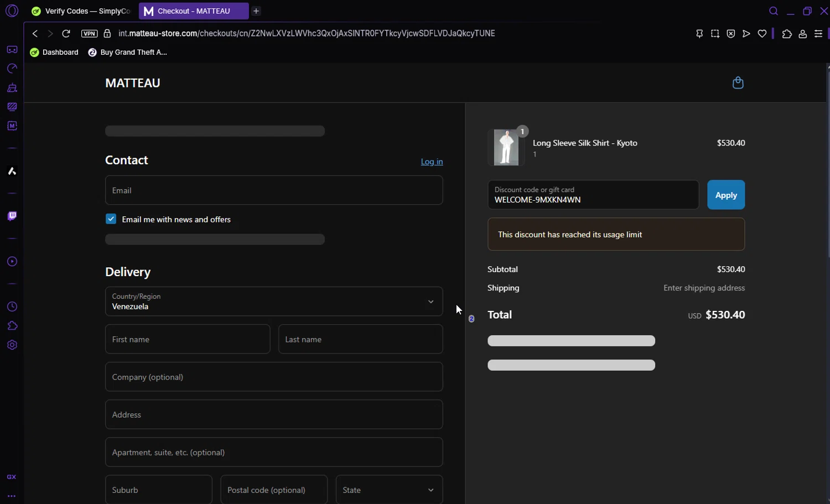Open GX Cleaner broom icon in sidebar
This screenshot has height=504, width=830.
click(12, 88)
